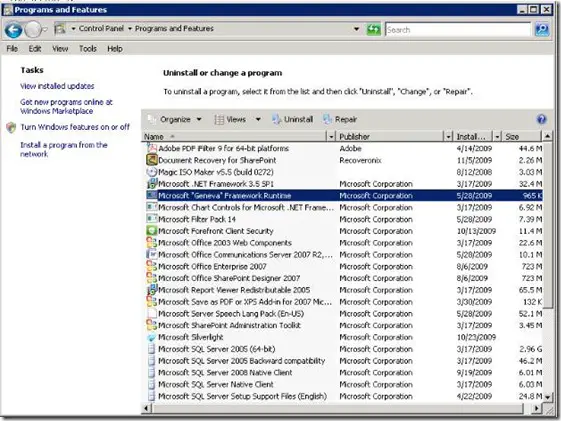Click the shield icon beside Turn Windows features

[x=11, y=127]
